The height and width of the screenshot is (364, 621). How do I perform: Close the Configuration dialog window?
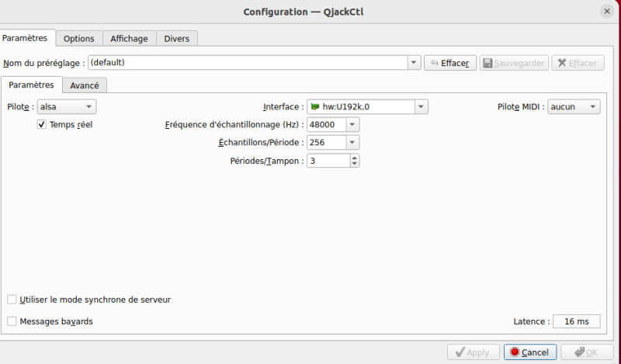tap(607, 12)
